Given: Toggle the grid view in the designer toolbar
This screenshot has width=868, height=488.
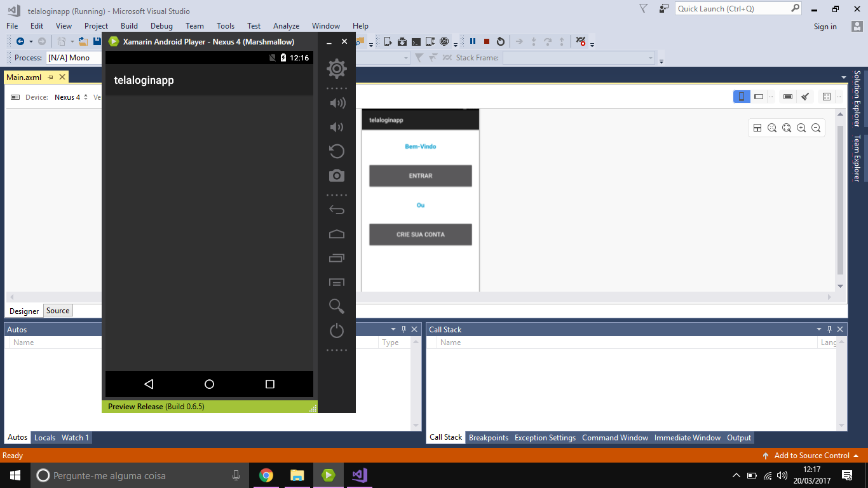Looking at the screenshot, I should coord(827,97).
